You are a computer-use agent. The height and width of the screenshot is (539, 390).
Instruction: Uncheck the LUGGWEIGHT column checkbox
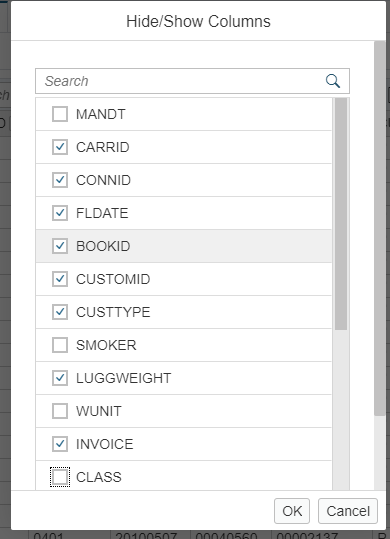(60, 378)
